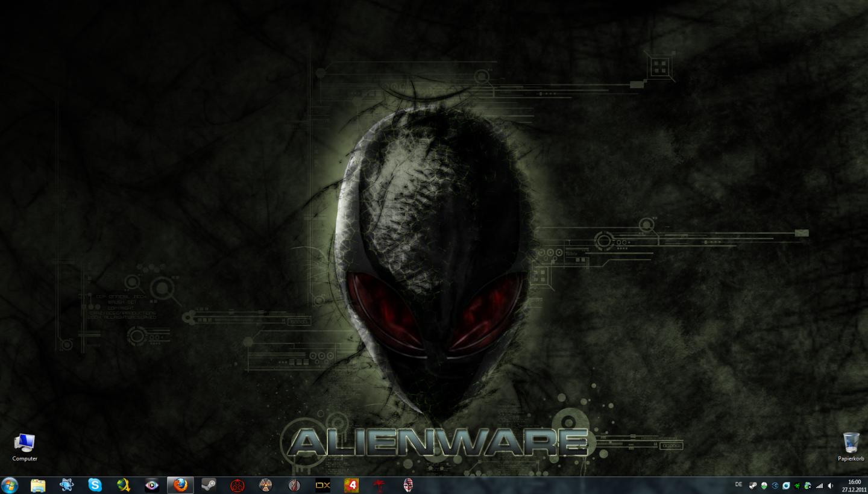Open Steam tray icon

[752, 486]
